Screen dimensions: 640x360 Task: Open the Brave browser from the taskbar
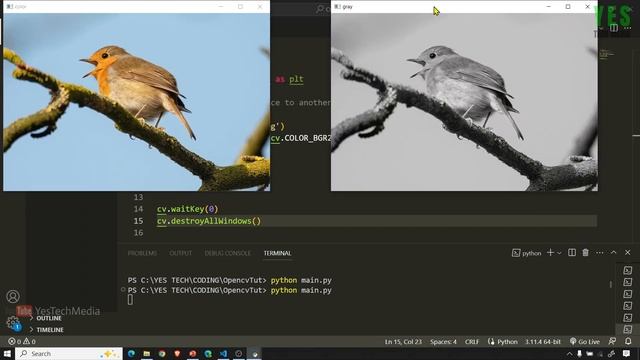(x=177, y=354)
